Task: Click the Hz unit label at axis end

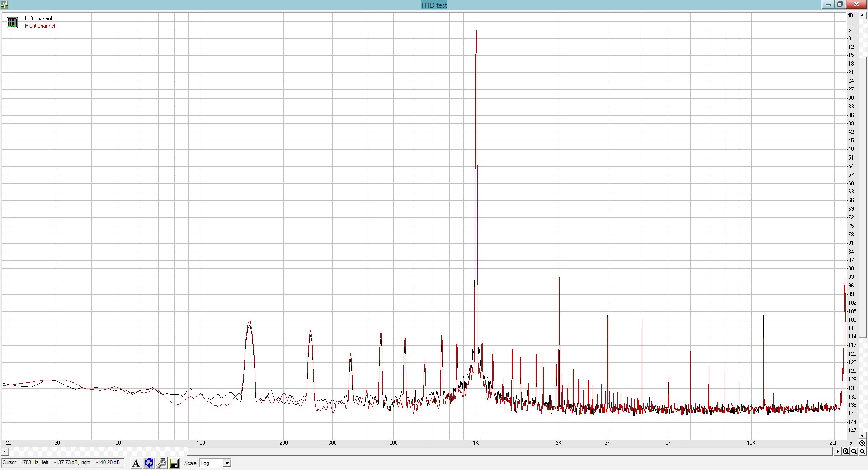Action: [x=849, y=443]
